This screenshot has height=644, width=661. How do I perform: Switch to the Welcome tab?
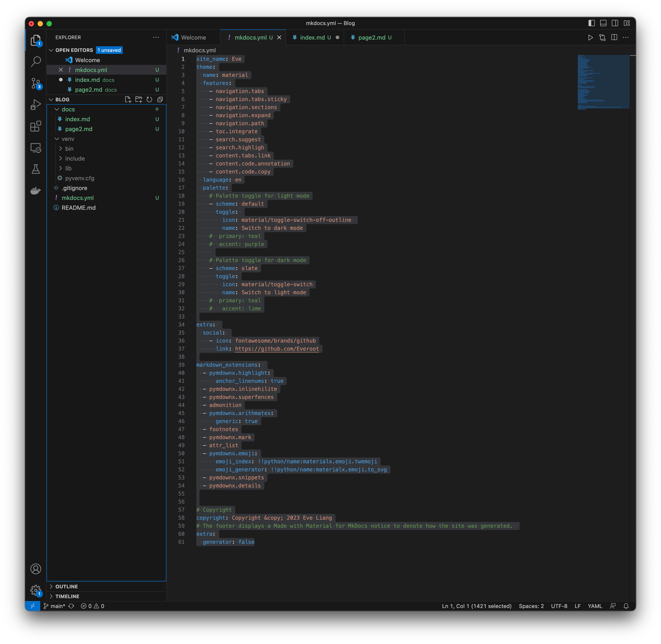pos(193,38)
